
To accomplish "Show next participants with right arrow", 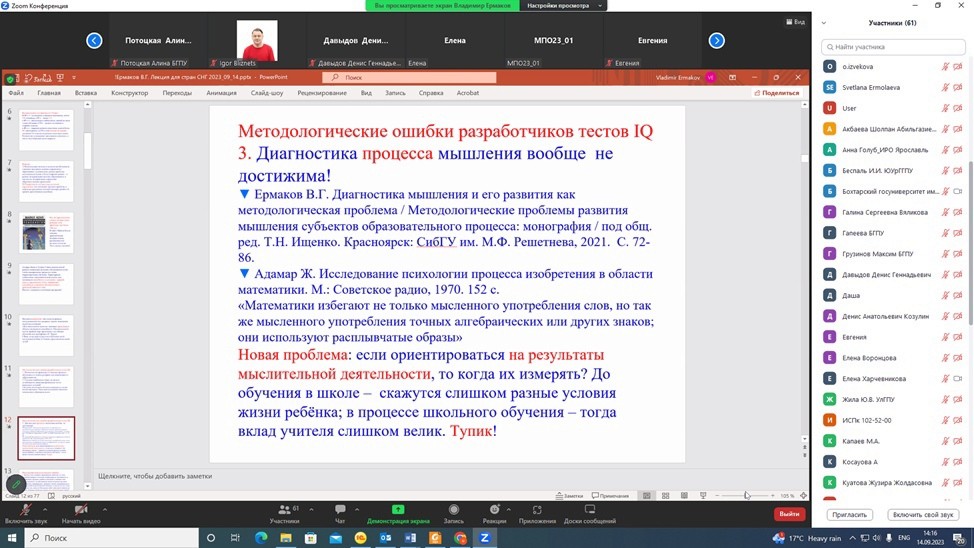I will click(x=716, y=41).
